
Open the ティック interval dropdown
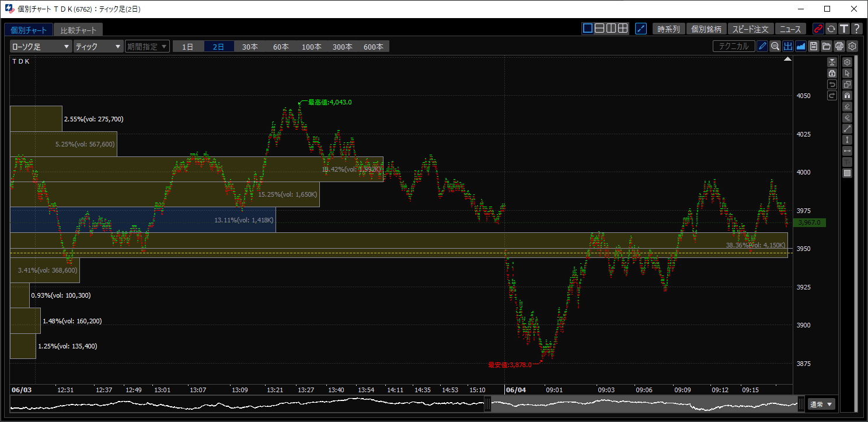pos(98,47)
